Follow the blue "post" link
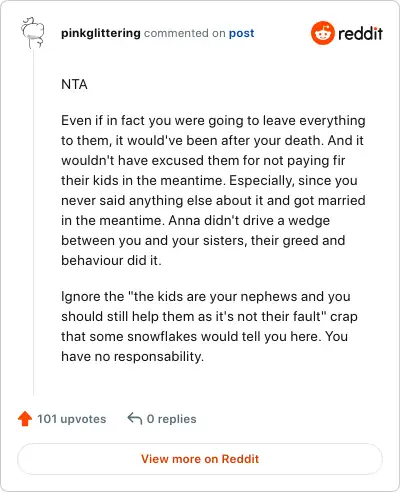 pyautogui.click(x=241, y=33)
